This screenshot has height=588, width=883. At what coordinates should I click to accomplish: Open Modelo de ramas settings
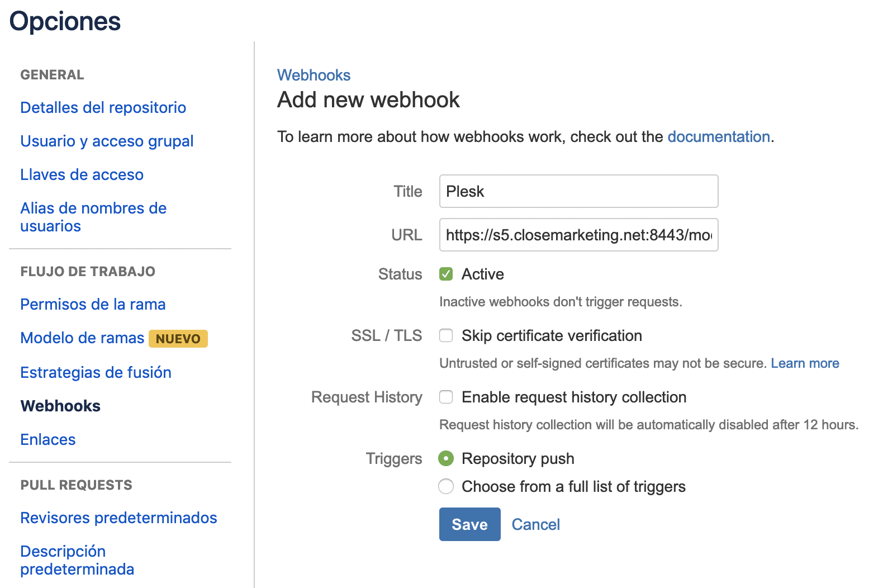(x=82, y=338)
